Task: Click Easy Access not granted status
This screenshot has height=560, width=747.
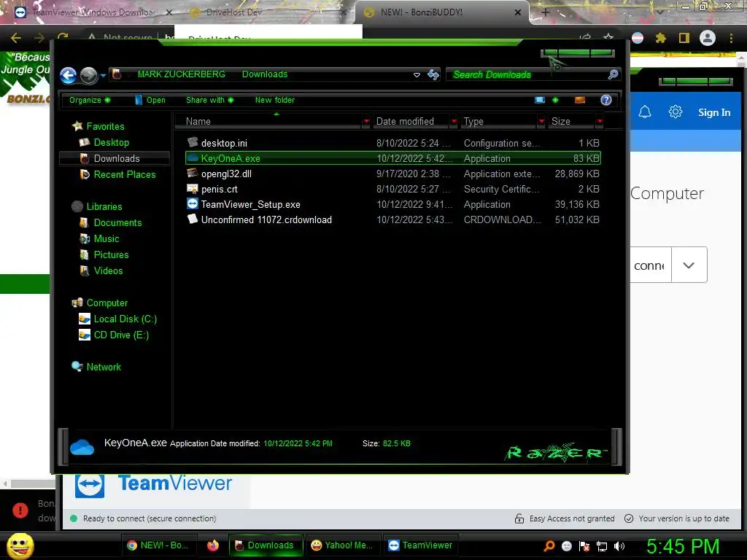Action: 565,518
